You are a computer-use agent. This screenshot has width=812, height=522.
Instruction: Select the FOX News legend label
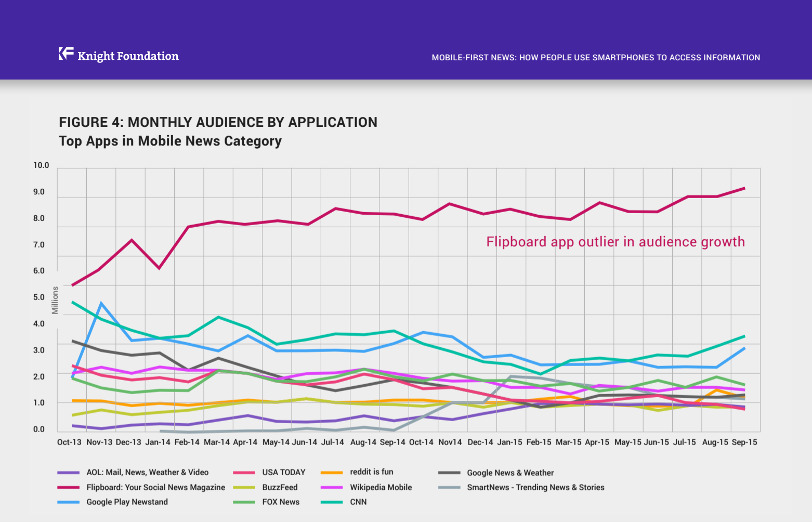(x=281, y=502)
